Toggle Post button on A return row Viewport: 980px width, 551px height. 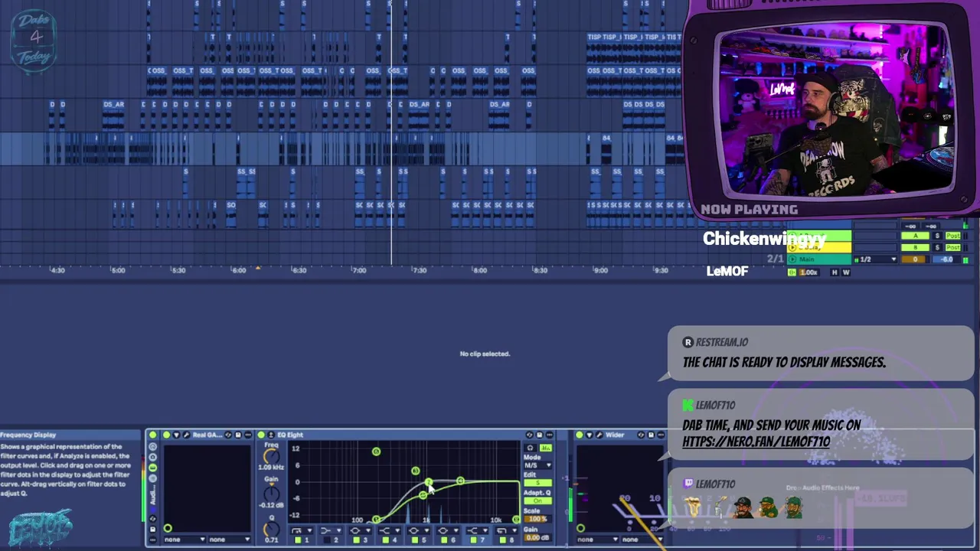tap(953, 236)
